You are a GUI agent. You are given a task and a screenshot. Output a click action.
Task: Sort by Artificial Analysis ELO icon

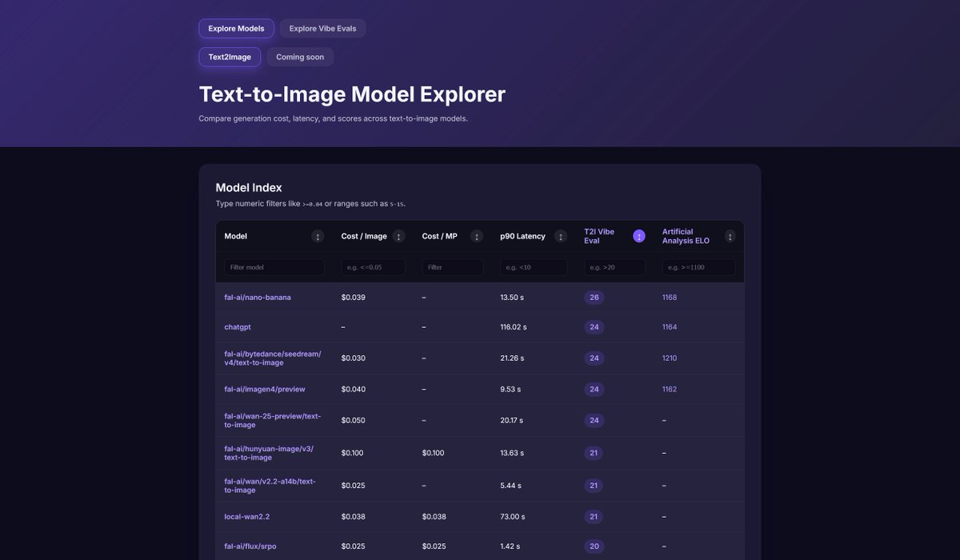coord(730,236)
